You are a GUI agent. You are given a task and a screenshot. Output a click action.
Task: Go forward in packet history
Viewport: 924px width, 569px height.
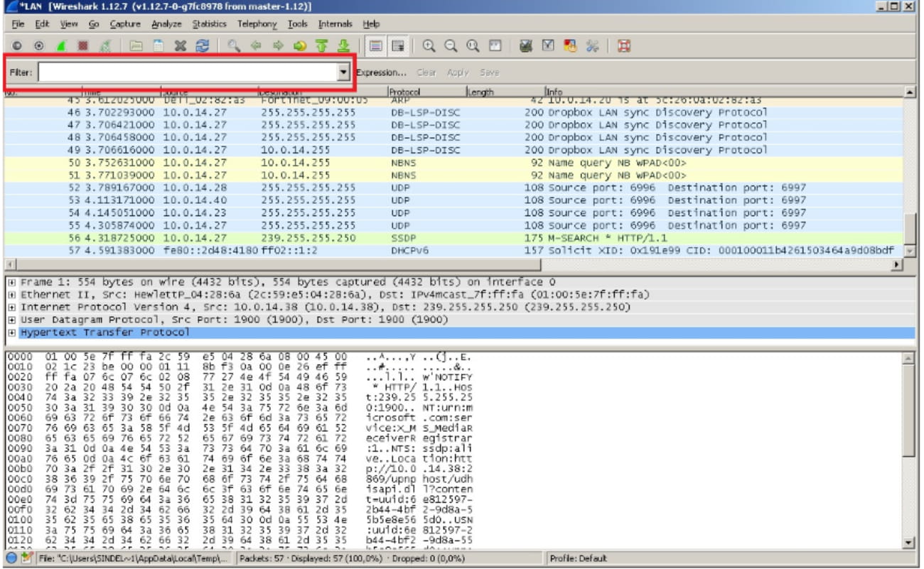(x=277, y=46)
